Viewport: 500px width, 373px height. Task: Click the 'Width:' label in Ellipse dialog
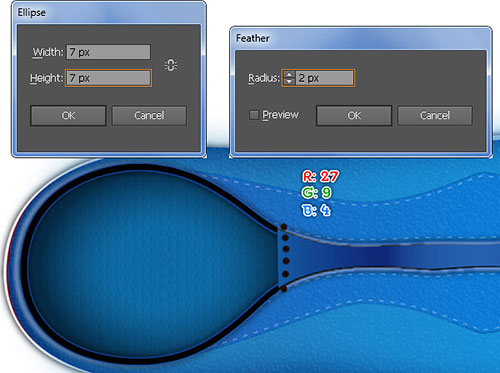(48, 52)
